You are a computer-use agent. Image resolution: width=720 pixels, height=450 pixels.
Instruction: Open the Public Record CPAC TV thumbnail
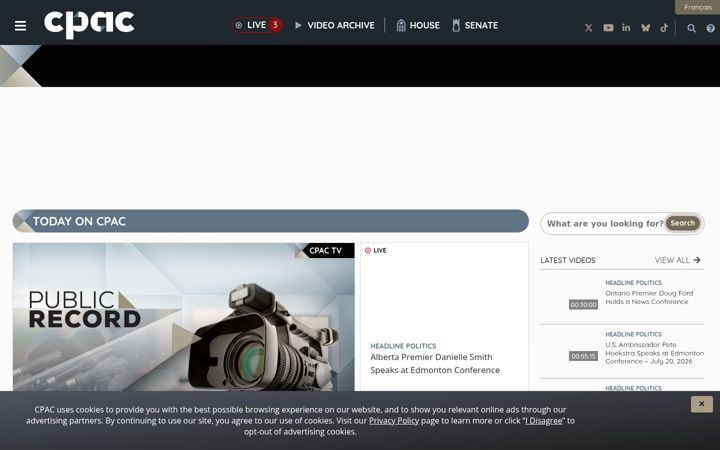coord(184,317)
